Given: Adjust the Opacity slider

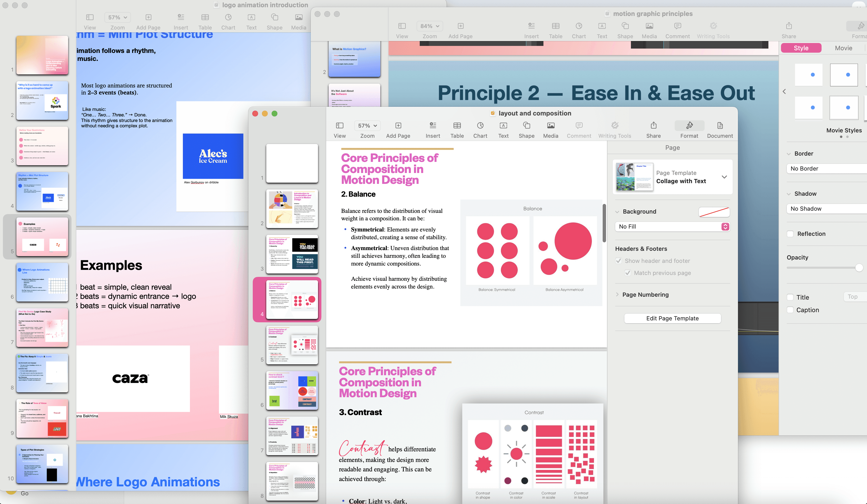Looking at the screenshot, I should (859, 268).
